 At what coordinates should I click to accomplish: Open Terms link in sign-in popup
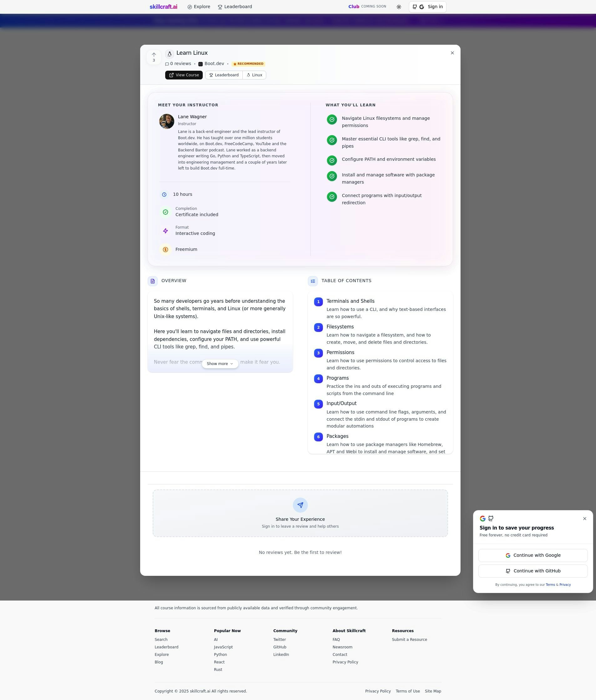coord(550,585)
